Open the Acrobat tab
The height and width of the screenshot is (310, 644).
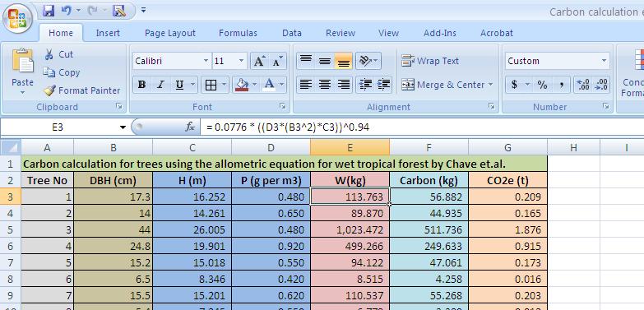point(497,33)
